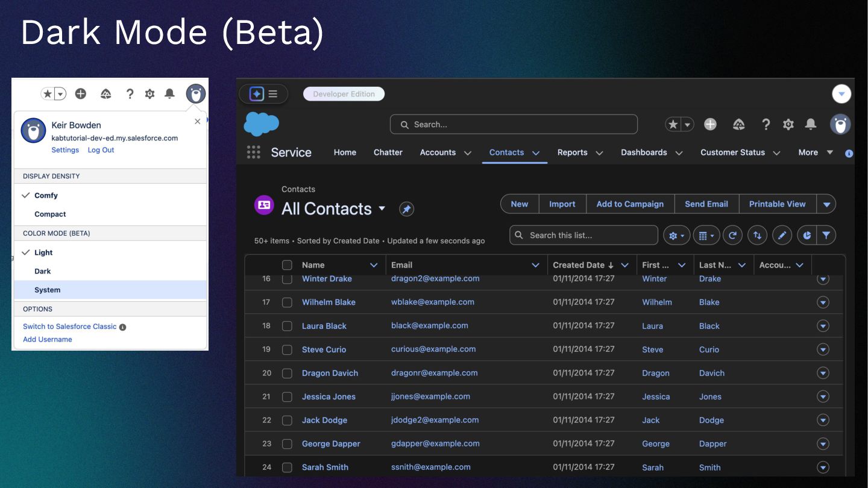Click the hamburger lines in top-left toggle

273,94
